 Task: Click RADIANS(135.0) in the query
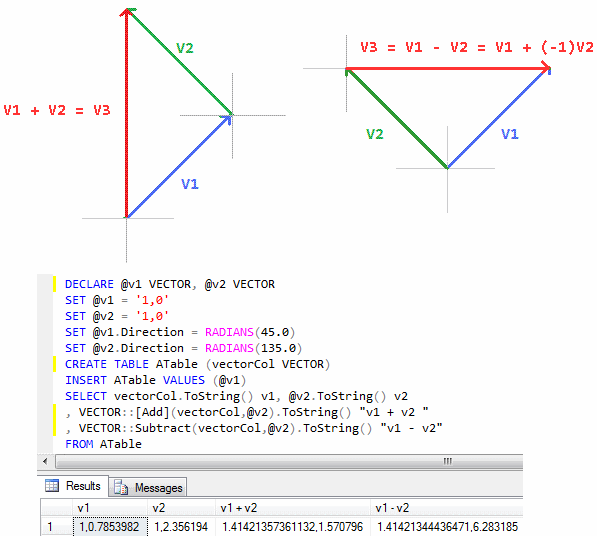(x=253, y=348)
